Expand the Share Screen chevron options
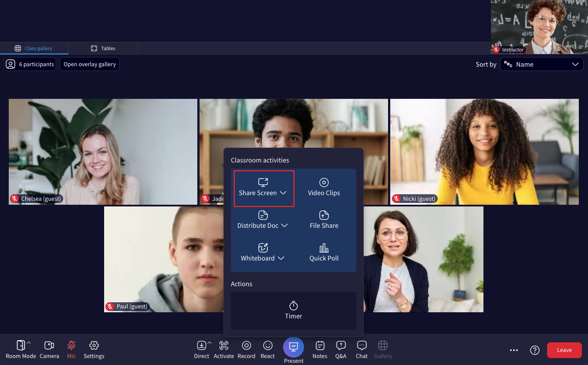The height and width of the screenshot is (365, 588). click(283, 193)
